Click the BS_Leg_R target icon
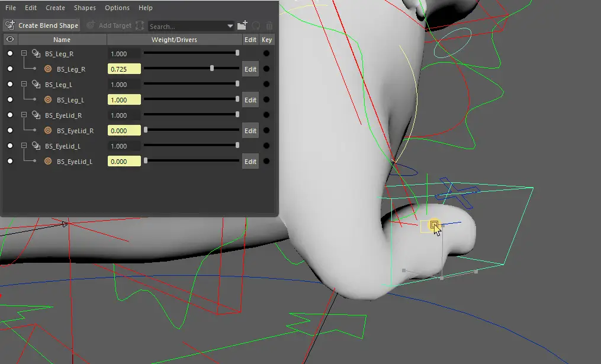Viewport: 601px width, 364px height. tap(48, 69)
